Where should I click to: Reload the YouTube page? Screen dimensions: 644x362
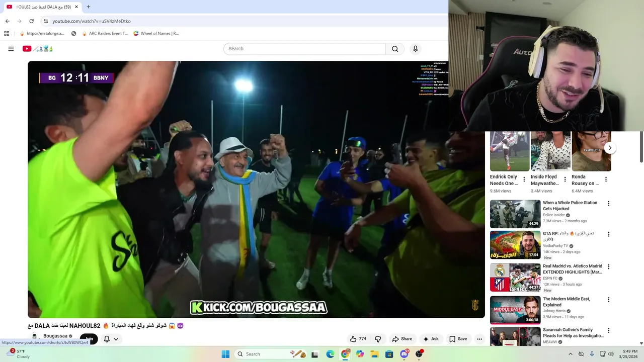[x=31, y=21]
